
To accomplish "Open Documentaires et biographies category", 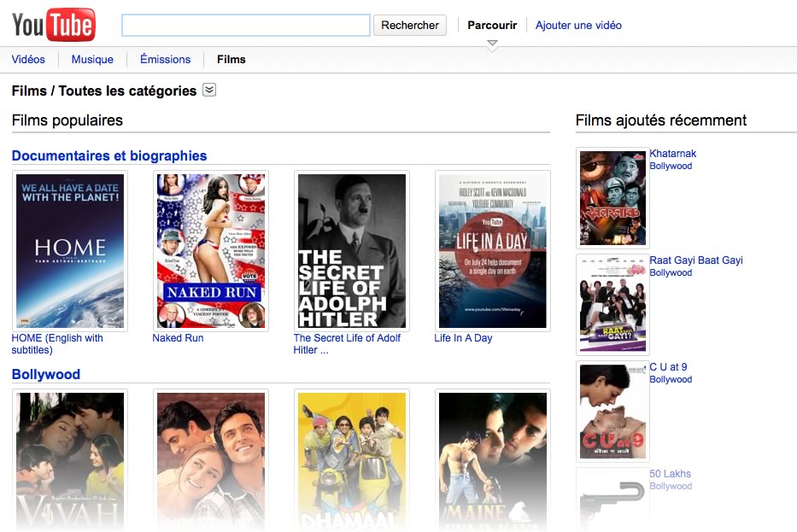I will (109, 155).
